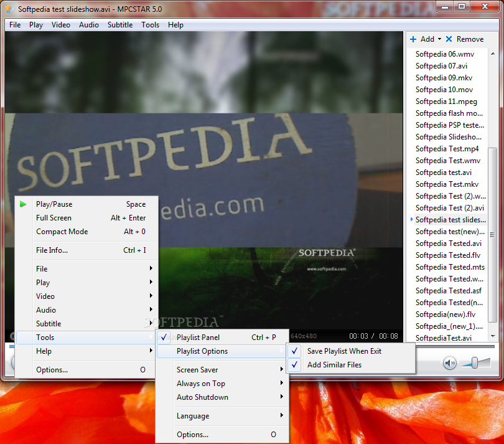Click the playlist vertical scrollbar thumb
This screenshot has height=444, width=504.
(x=492, y=235)
